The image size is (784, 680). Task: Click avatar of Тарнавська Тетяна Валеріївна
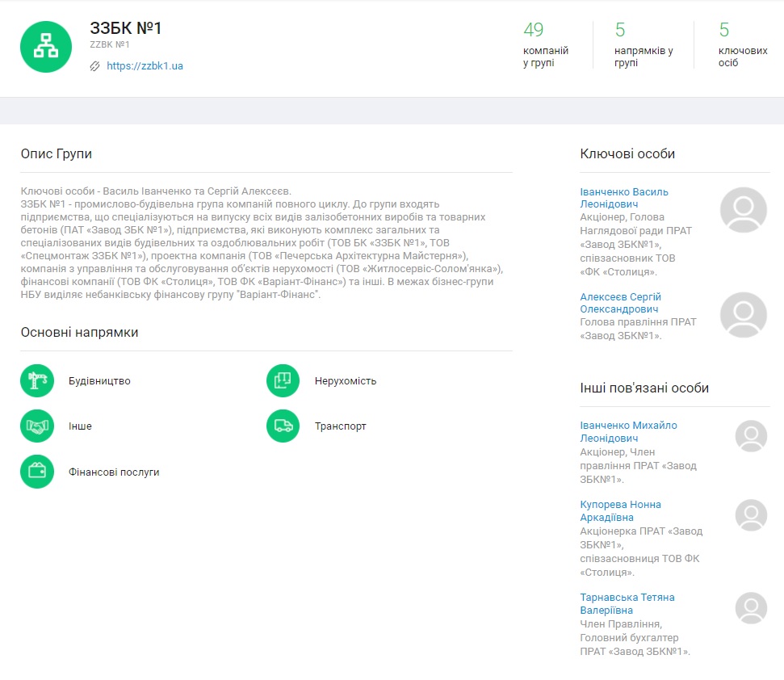click(x=751, y=608)
